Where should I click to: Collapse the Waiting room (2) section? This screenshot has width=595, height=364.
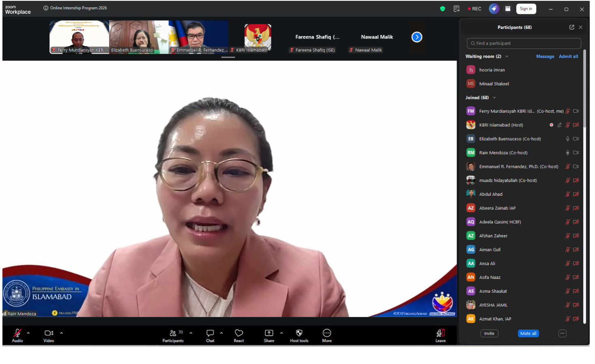[507, 56]
